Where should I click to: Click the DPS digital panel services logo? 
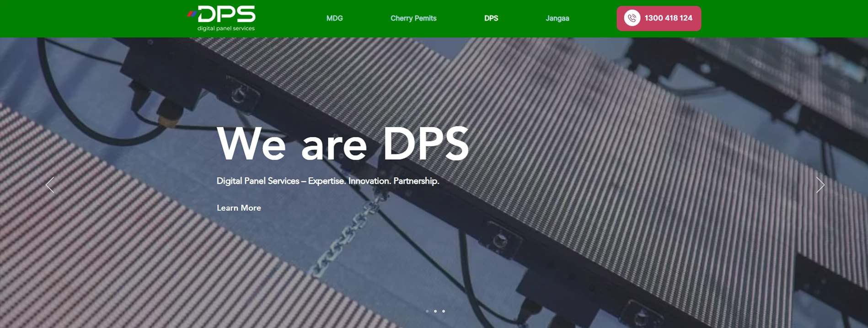(221, 18)
